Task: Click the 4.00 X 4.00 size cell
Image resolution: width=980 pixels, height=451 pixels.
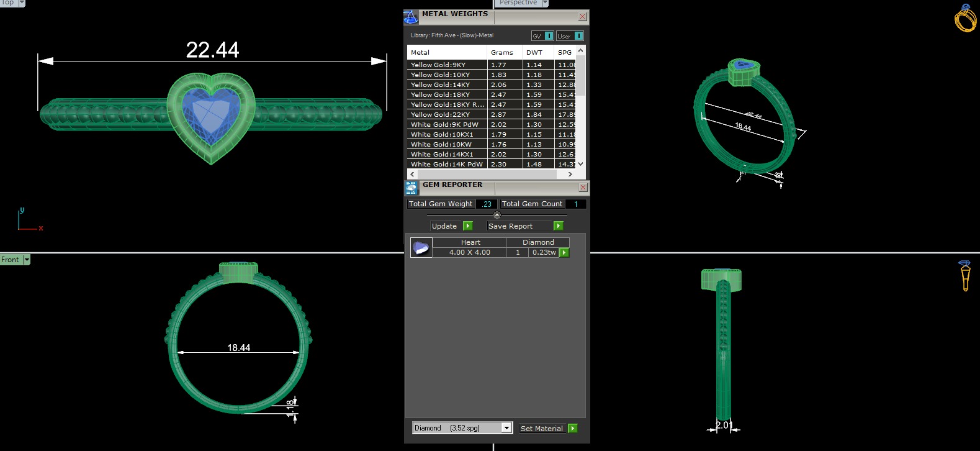Action: coord(470,252)
